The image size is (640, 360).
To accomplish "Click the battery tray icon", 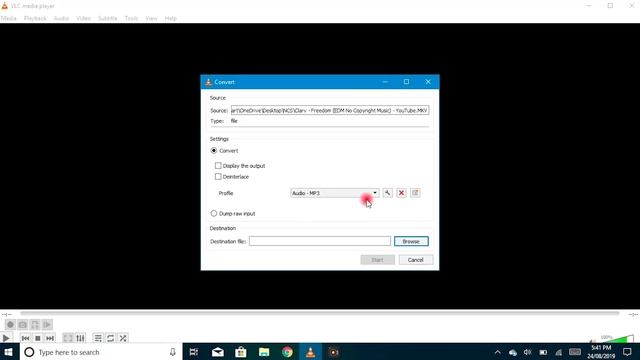I will [543, 352].
